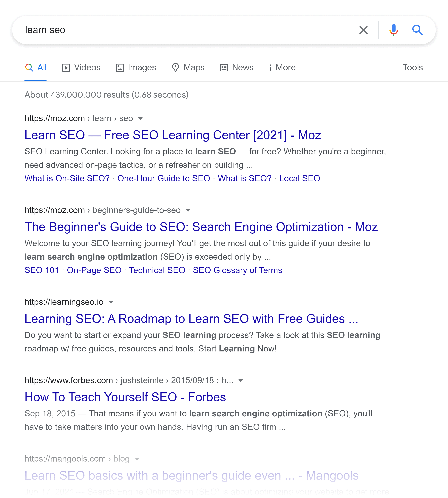Expand dropdown arrow next to moz.com learn seo
448x498 pixels.
coord(140,119)
